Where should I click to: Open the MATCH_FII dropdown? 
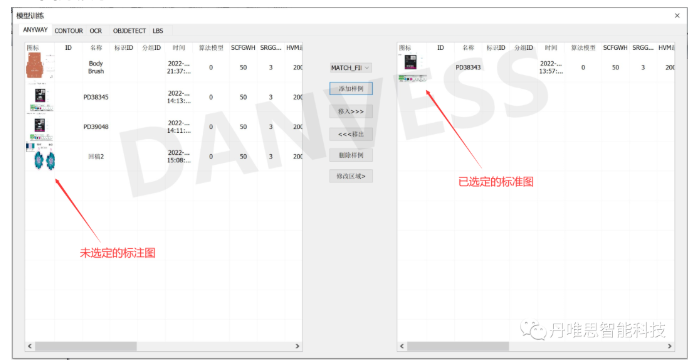(x=351, y=68)
